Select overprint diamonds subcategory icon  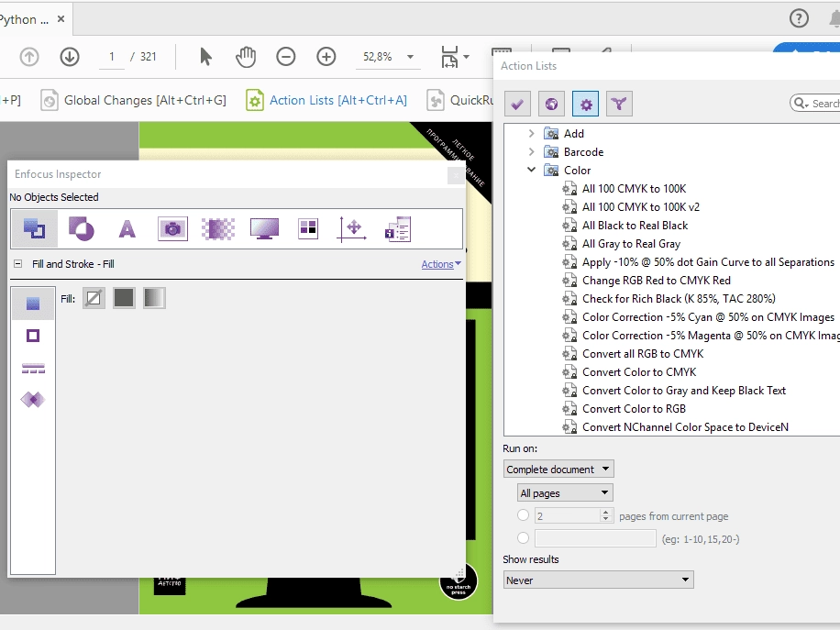click(x=33, y=400)
